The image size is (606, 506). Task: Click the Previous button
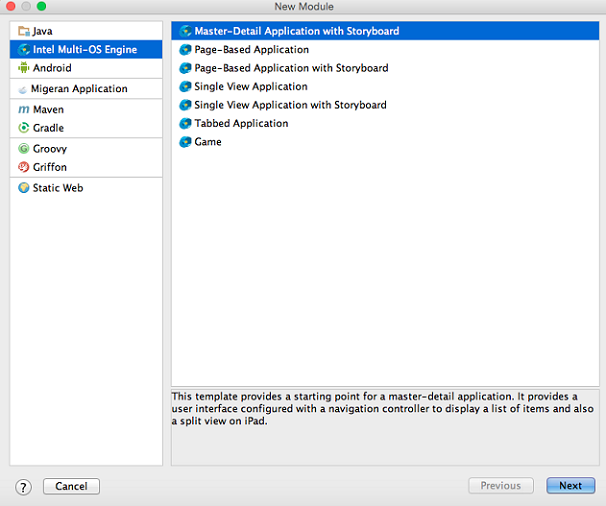coord(501,486)
